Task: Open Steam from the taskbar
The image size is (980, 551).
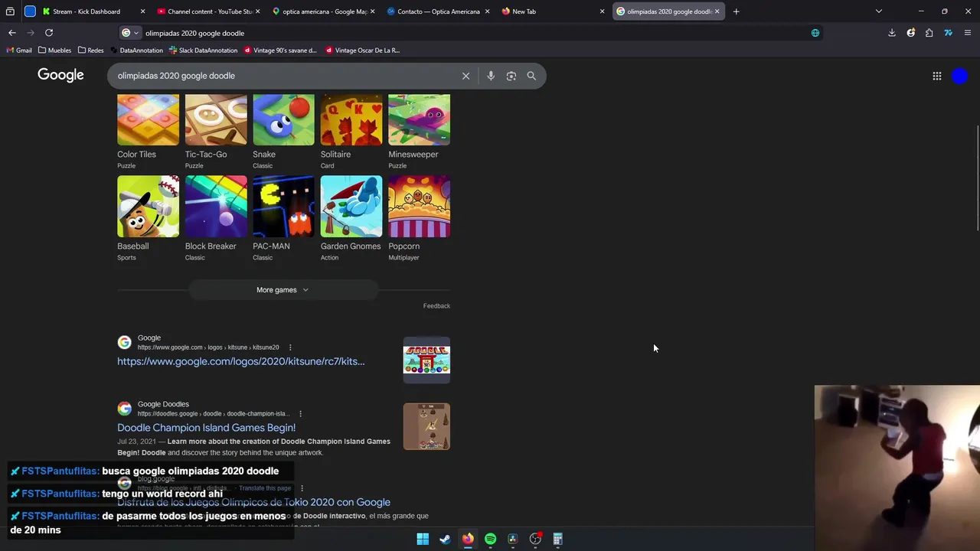Action: 445,539
